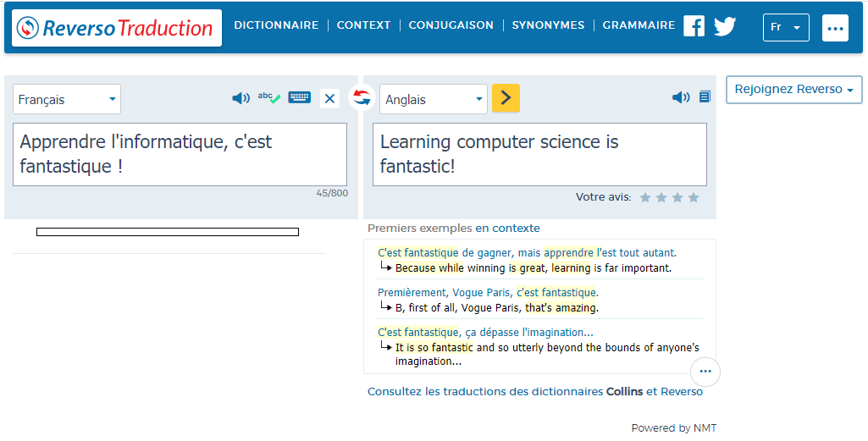Click the yellow translate arrow button
This screenshot has width=868, height=441.
point(506,98)
